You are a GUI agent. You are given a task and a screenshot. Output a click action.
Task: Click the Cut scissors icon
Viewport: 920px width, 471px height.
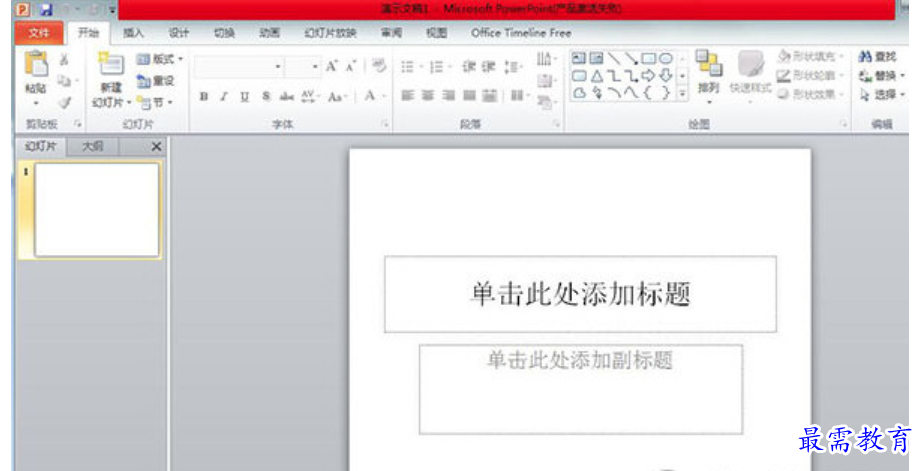pyautogui.click(x=65, y=60)
